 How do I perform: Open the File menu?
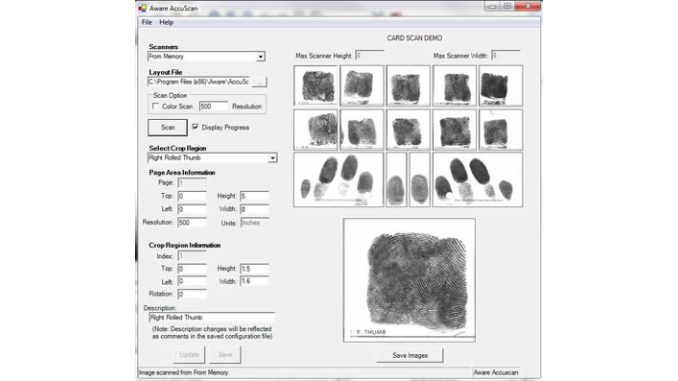(147, 22)
